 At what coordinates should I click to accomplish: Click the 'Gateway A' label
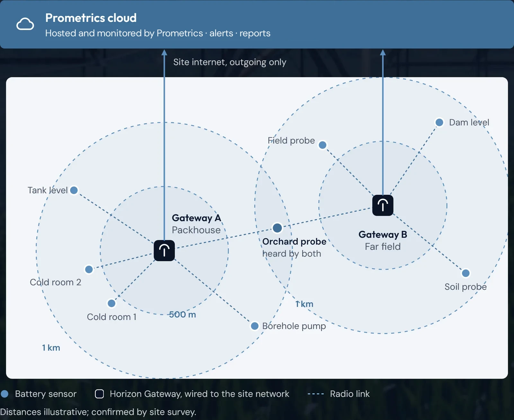[197, 218]
